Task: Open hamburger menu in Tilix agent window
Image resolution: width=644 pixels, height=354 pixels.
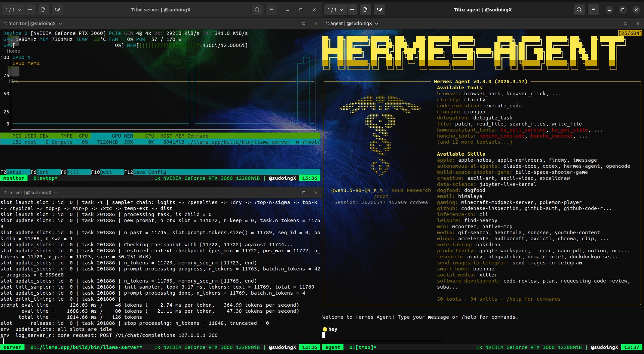Action: [593, 10]
